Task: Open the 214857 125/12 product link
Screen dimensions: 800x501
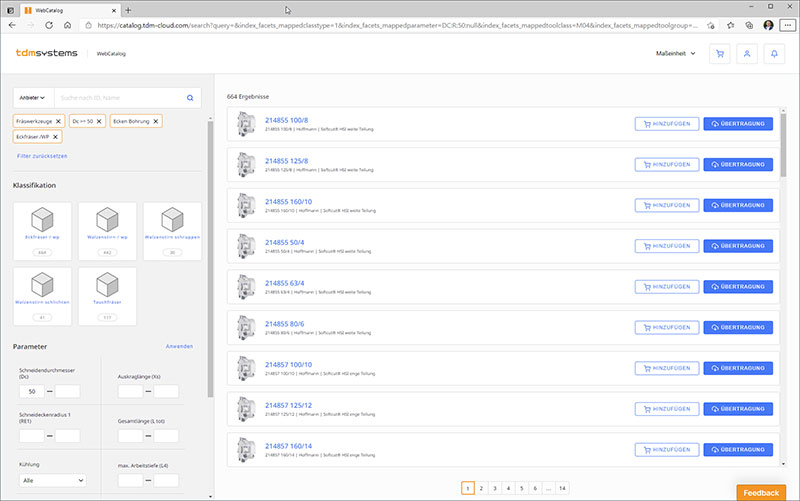Action: [x=288, y=406]
